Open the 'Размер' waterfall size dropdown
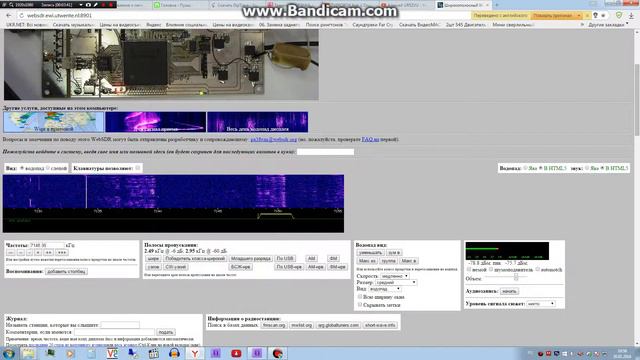The height and width of the screenshot is (360, 640). click(395, 282)
